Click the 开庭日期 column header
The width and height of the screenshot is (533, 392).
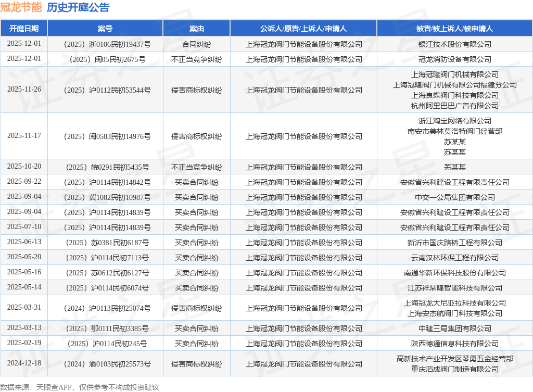(24, 29)
